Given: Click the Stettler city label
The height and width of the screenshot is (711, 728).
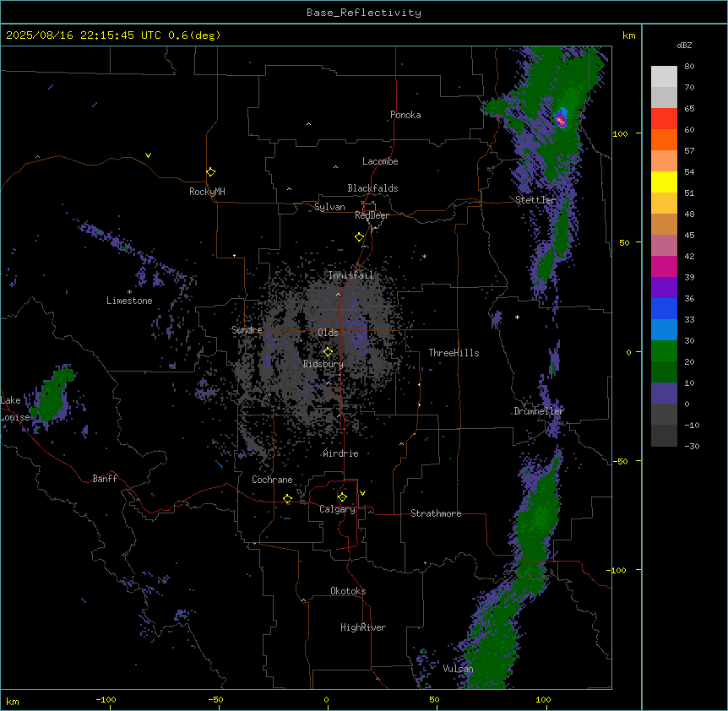Looking at the screenshot, I should point(535,200).
